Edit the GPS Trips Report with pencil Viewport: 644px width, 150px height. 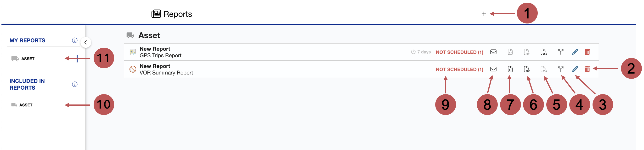[575, 52]
